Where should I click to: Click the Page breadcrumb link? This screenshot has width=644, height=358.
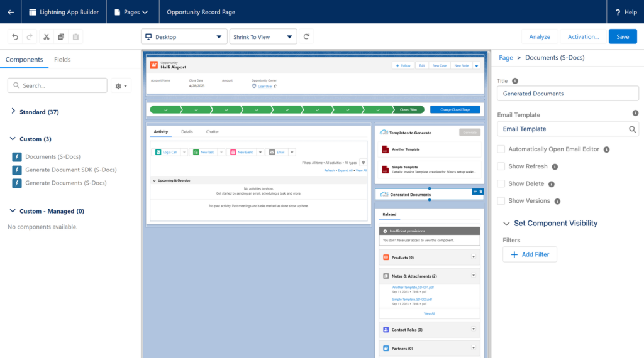pos(506,57)
